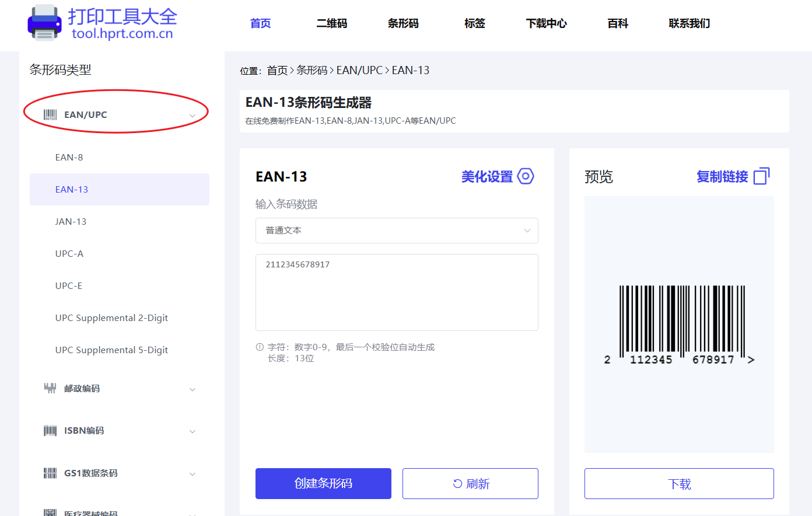812x516 pixels.
Task: Open the 条形码 menu item
Action: click(403, 23)
